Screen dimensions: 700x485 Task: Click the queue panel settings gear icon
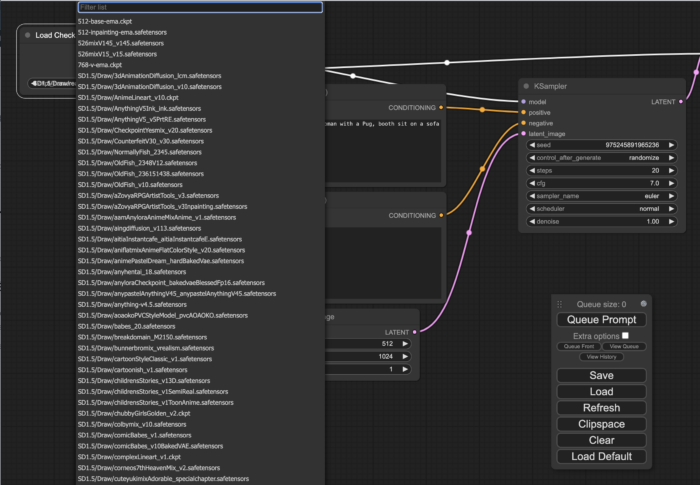click(643, 304)
